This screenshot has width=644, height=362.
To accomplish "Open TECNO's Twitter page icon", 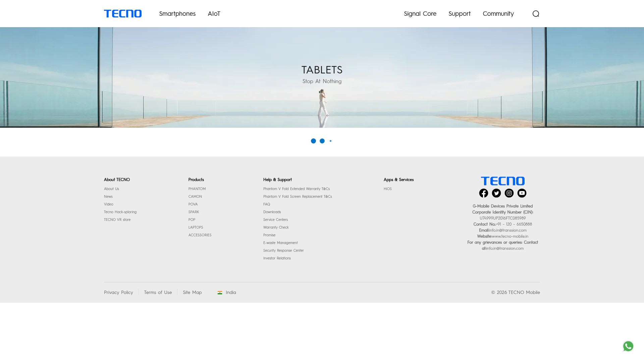I will [496, 193].
